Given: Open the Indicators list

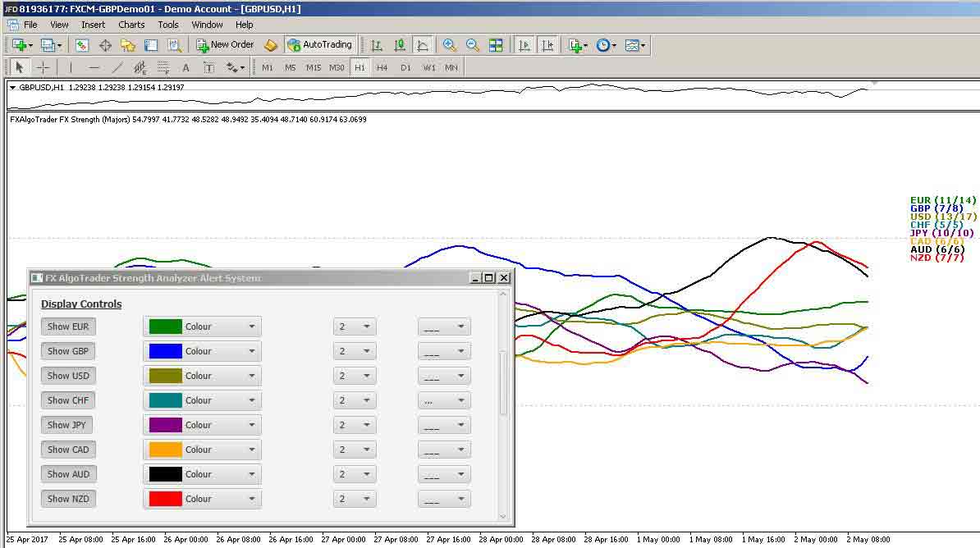Looking at the screenshot, I should click(575, 45).
